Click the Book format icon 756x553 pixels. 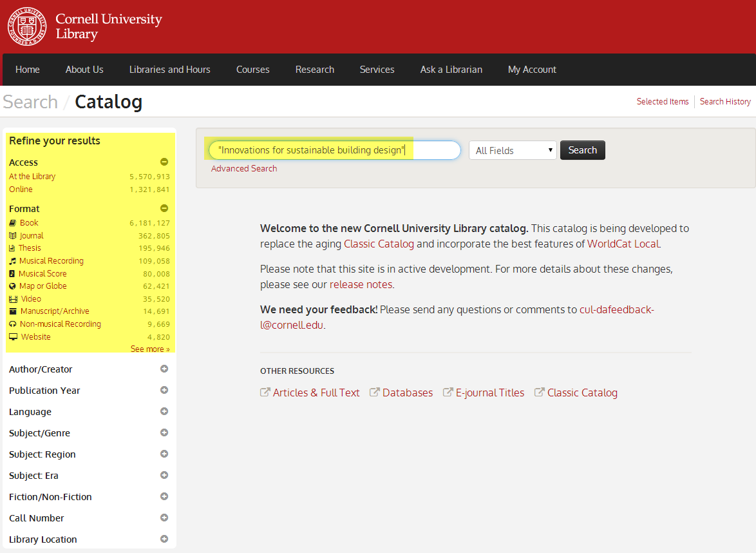[13, 223]
